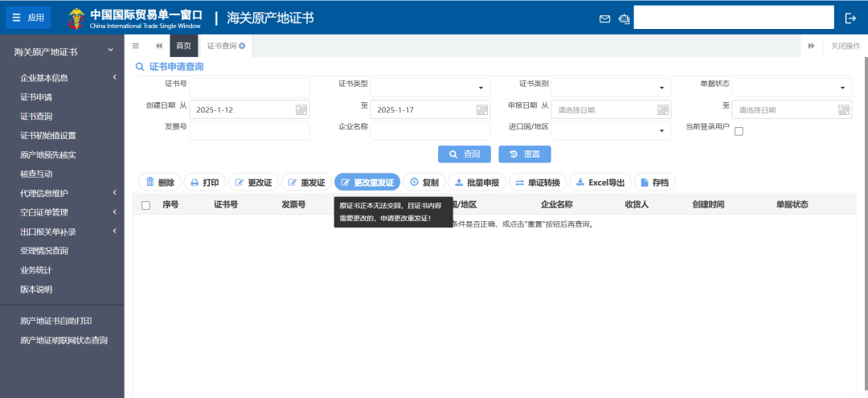This screenshot has height=398, width=868.
Task: Click the 删除 trash button
Action: coord(160,183)
